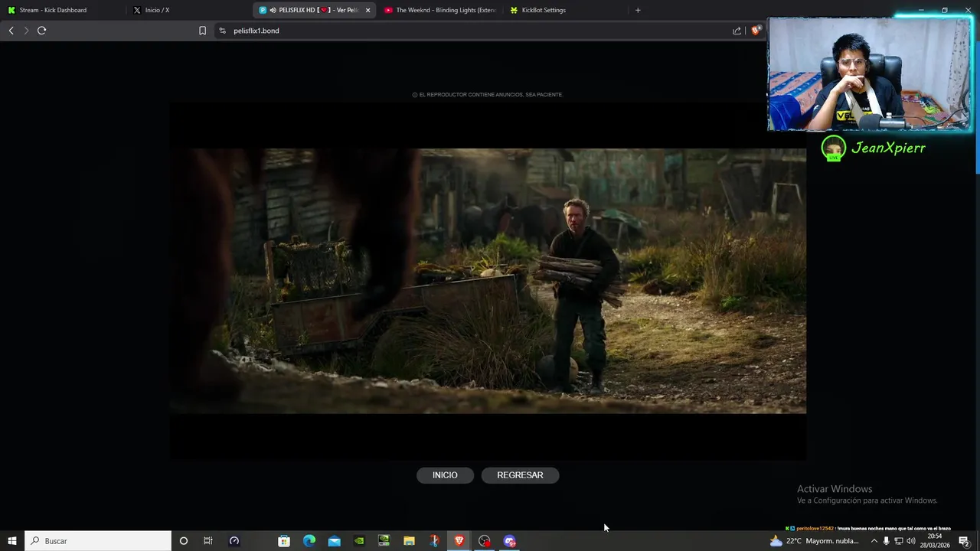The width and height of the screenshot is (980, 551).
Task: Launch Microsoft Edge from taskbar
Action: tap(309, 541)
